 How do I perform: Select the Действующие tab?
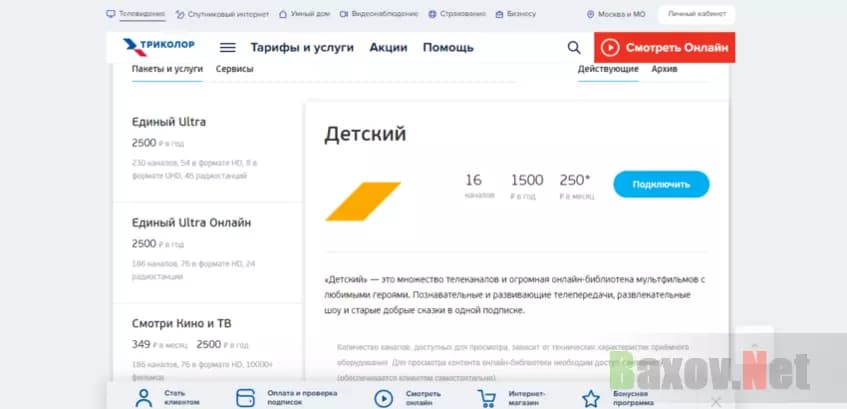pyautogui.click(x=608, y=69)
